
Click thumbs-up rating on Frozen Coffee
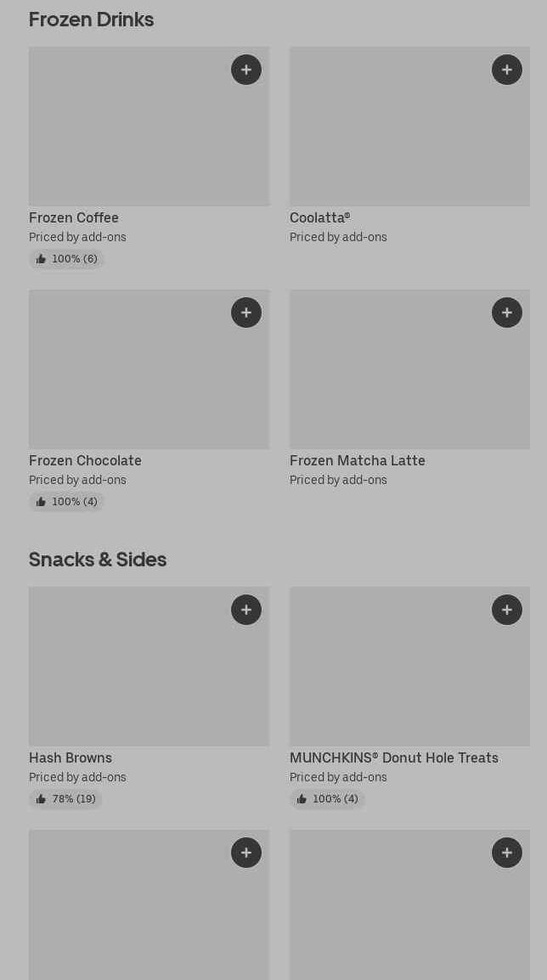tap(66, 259)
